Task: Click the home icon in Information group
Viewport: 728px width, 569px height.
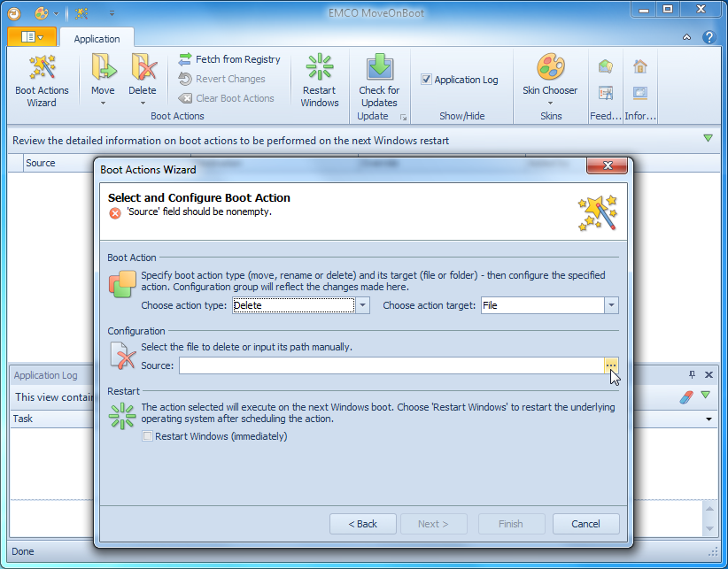Action: tap(640, 66)
